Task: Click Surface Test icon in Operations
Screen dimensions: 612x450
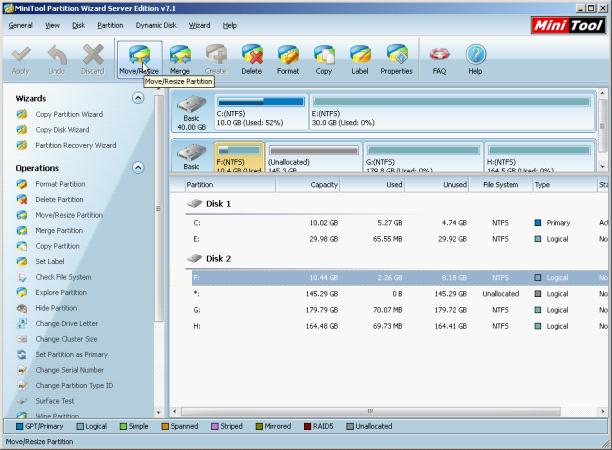Action: tap(22, 401)
